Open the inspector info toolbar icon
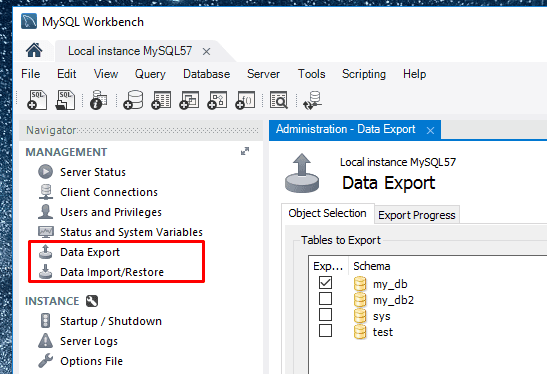This screenshot has width=547, height=374. (98, 100)
